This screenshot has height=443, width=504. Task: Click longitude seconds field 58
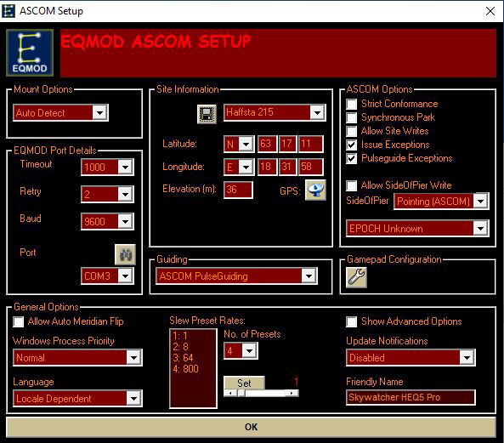(x=311, y=167)
